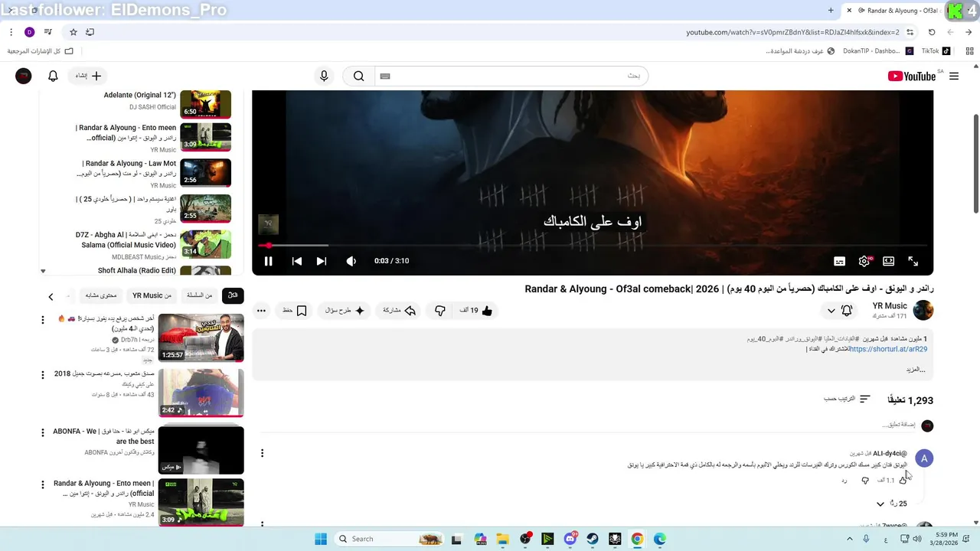The width and height of the screenshot is (980, 551).
Task: Reload the page in Chrome
Action: click(932, 32)
